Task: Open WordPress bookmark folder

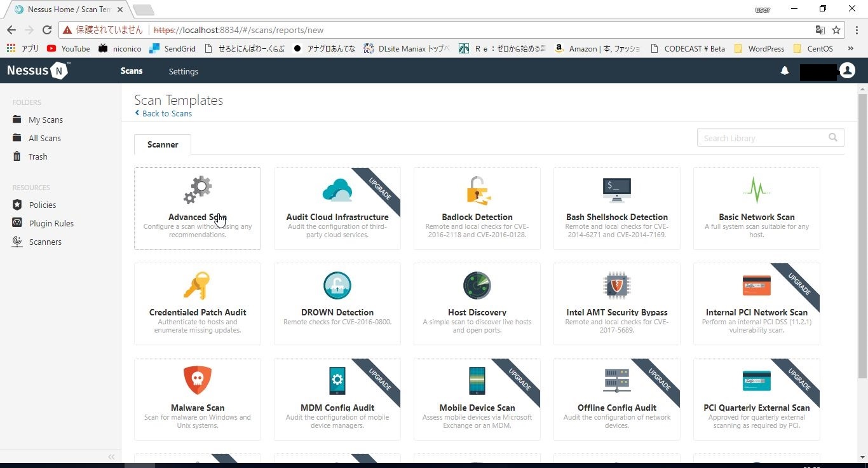Action: (x=760, y=48)
